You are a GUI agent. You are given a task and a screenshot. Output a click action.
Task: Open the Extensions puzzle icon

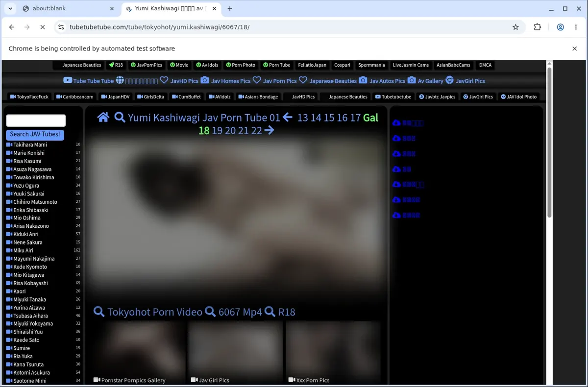538,27
